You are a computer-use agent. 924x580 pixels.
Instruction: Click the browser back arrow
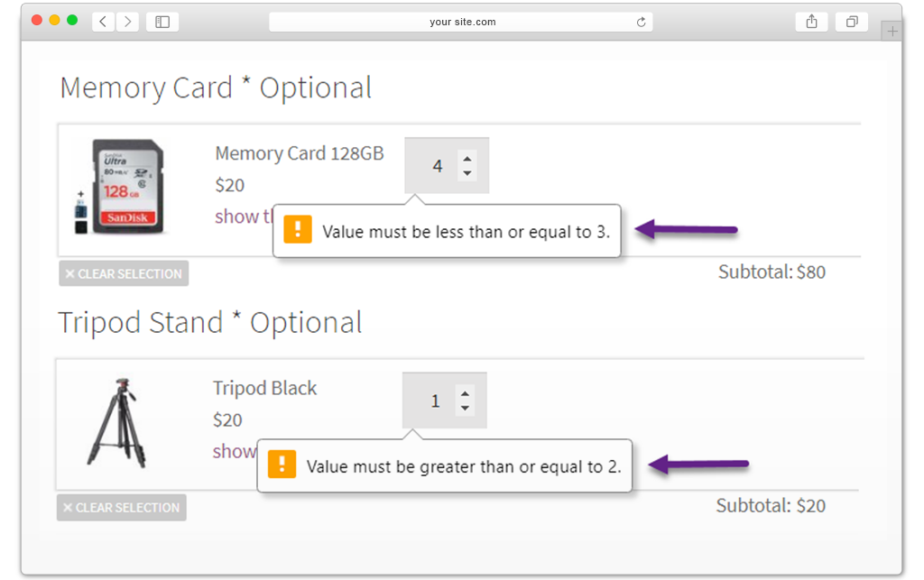tap(104, 22)
